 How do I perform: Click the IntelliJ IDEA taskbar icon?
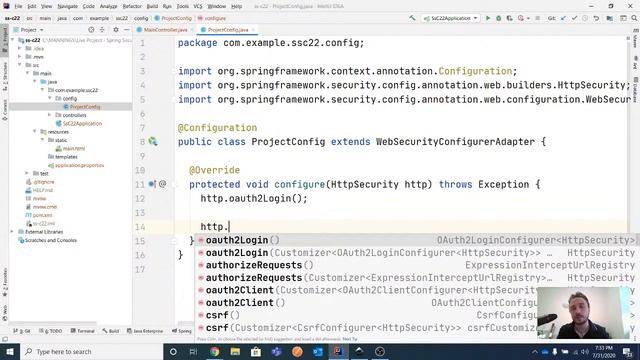338,351
